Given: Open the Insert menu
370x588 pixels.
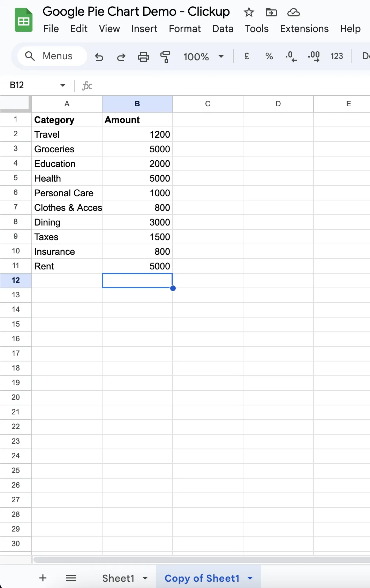Looking at the screenshot, I should pos(144,29).
